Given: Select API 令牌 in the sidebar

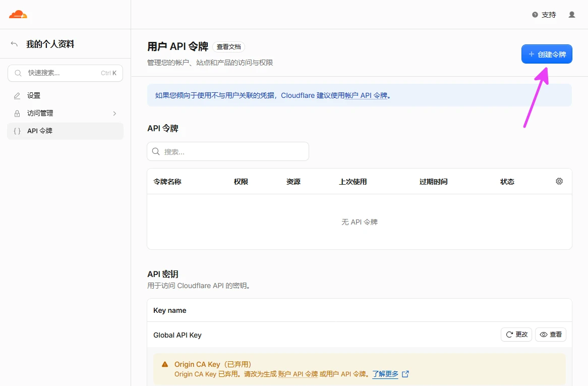Looking at the screenshot, I should point(65,131).
